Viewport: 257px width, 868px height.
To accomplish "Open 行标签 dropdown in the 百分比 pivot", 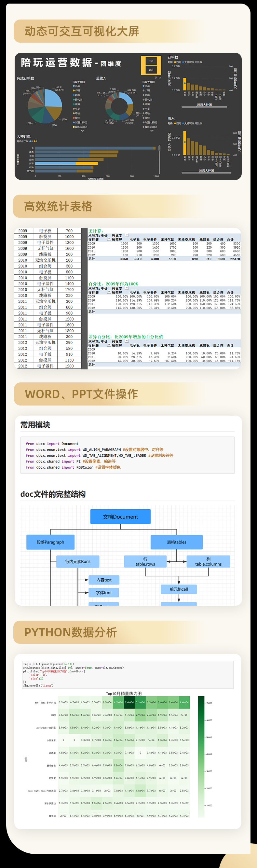I will [109, 292].
